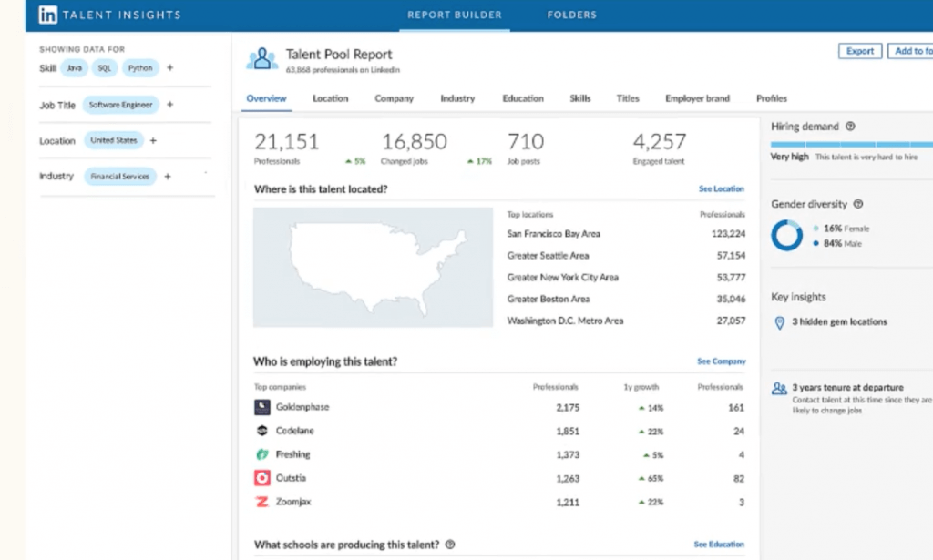Click the United States map preview

372,267
